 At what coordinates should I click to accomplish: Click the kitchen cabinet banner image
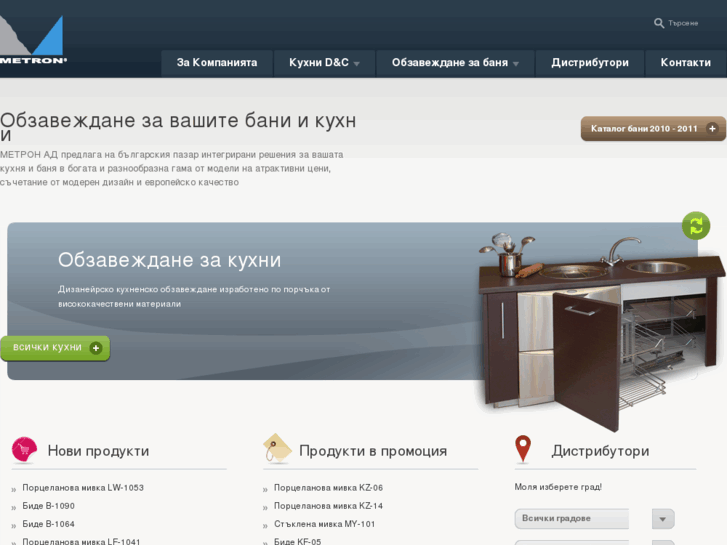600,330
